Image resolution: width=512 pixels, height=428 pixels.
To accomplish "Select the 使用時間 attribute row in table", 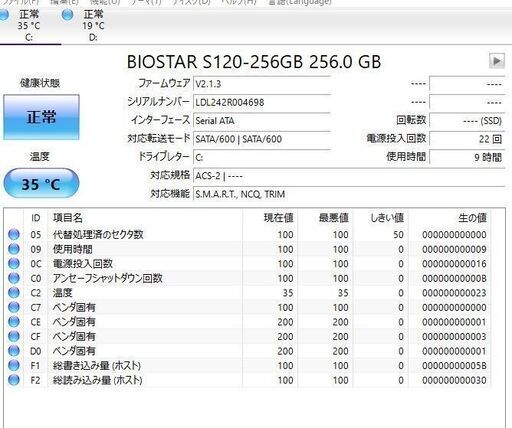I will pos(248,249).
